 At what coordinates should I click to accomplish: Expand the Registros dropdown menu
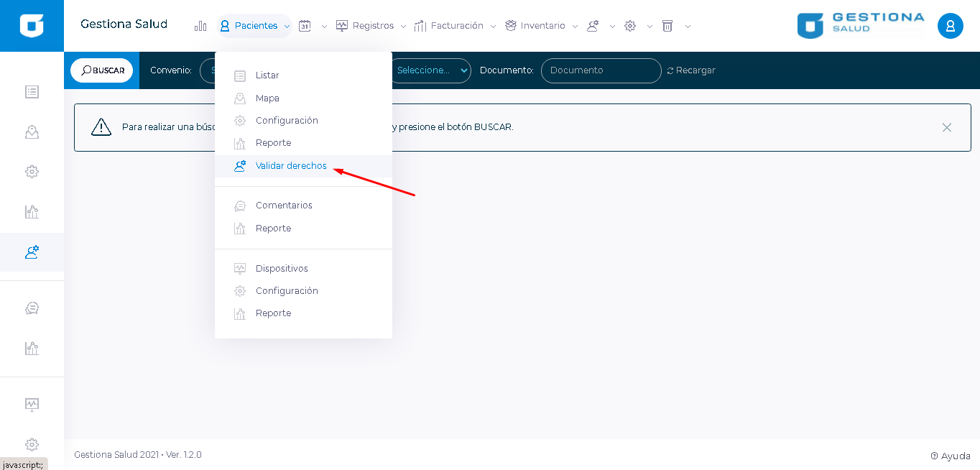point(372,26)
